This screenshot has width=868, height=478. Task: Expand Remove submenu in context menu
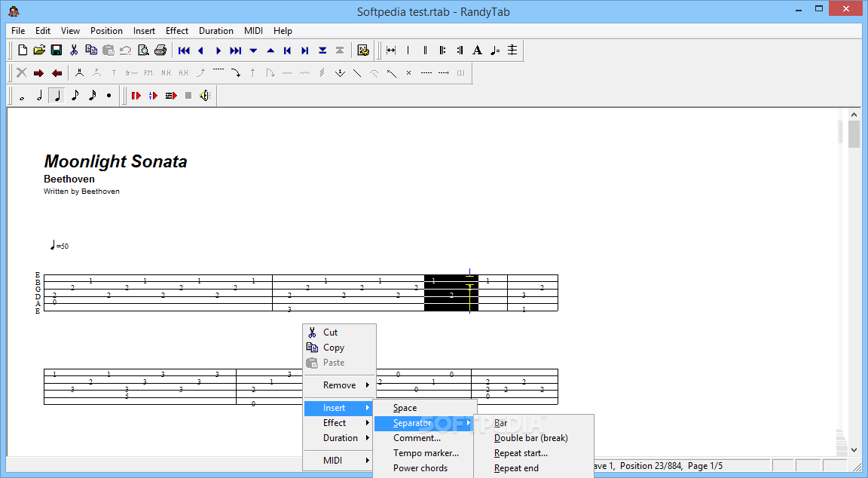[340, 385]
